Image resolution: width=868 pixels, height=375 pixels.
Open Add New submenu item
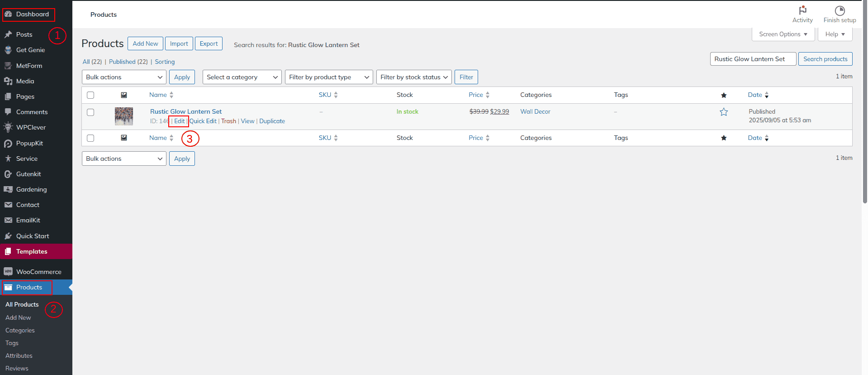(18, 317)
